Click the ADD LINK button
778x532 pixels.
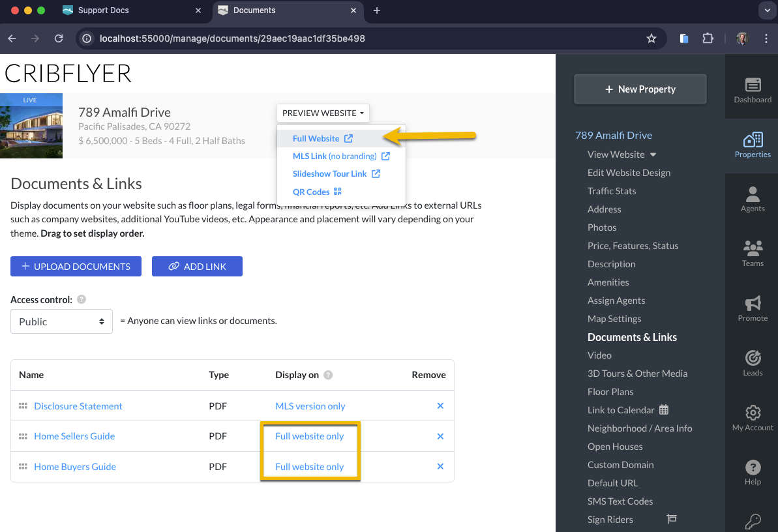(197, 267)
